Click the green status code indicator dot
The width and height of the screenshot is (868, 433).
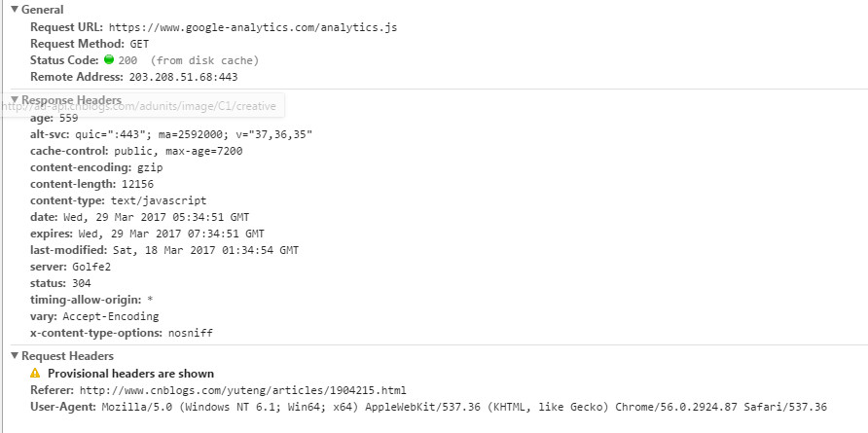click(109, 59)
